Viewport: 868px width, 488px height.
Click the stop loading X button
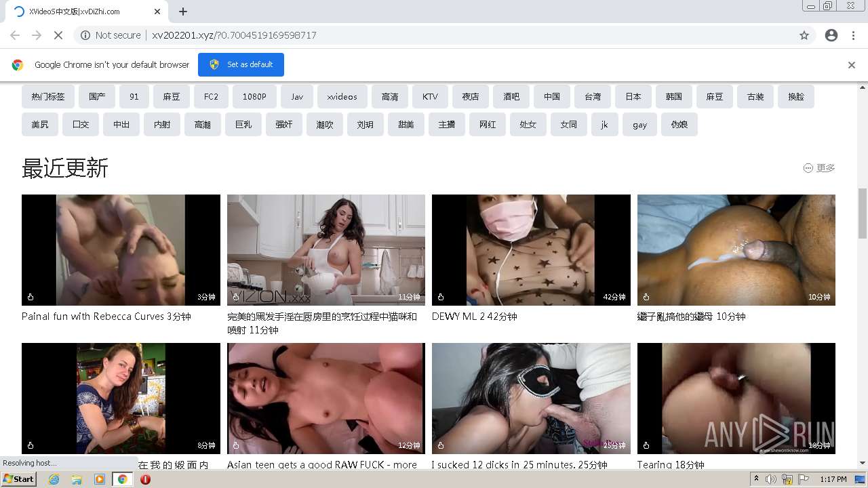pos(58,35)
